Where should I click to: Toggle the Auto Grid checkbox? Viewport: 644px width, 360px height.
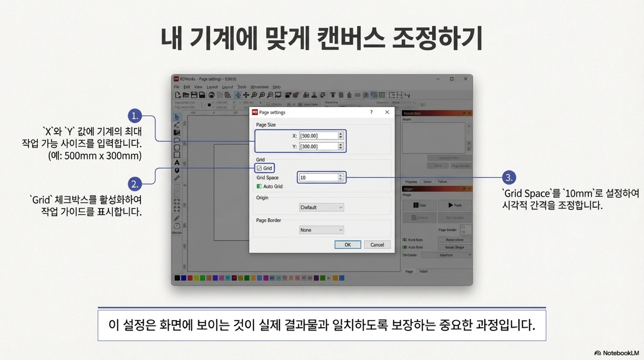tap(259, 186)
